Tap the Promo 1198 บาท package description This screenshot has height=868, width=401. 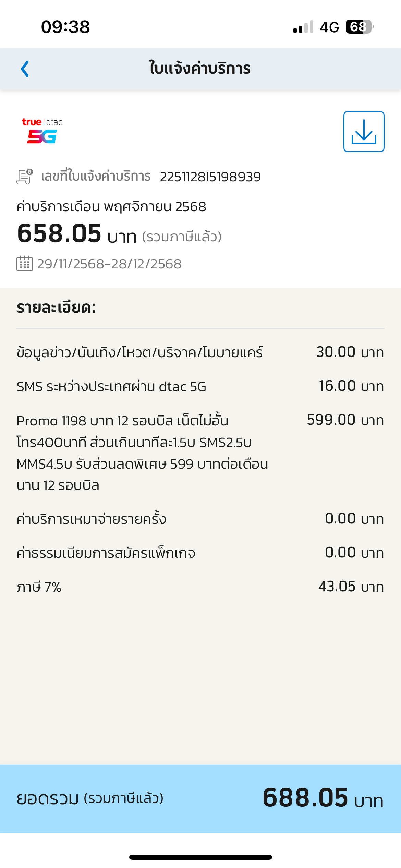click(x=142, y=453)
